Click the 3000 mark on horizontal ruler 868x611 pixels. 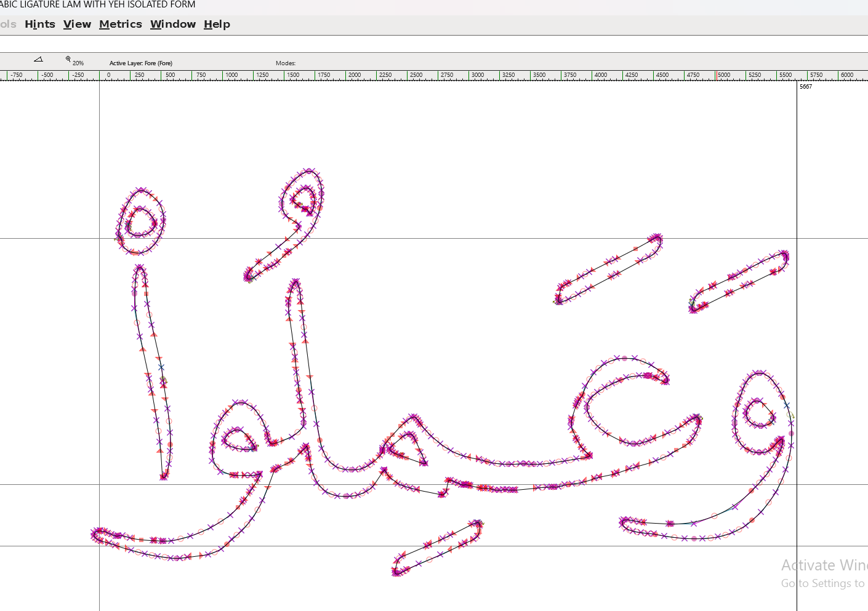coord(478,75)
